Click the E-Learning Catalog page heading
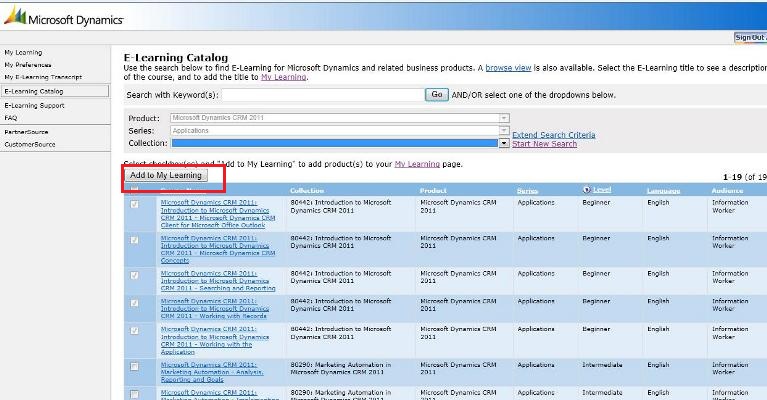The image size is (767, 400). tap(176, 58)
